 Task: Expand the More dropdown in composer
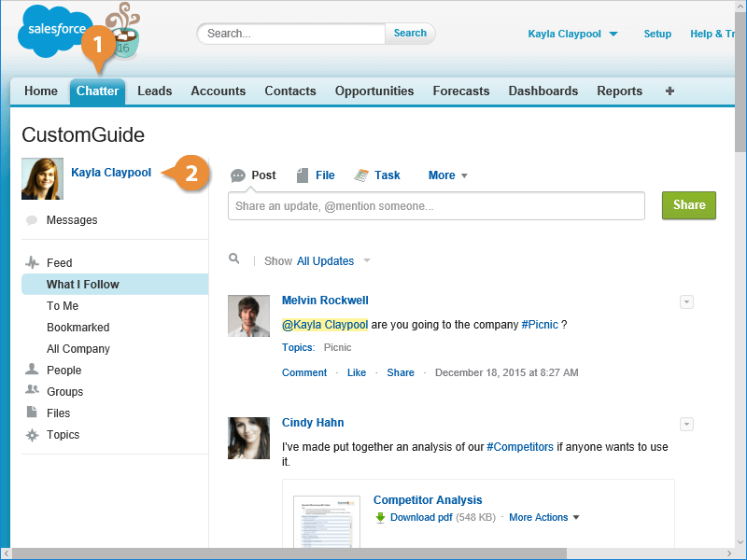447,175
